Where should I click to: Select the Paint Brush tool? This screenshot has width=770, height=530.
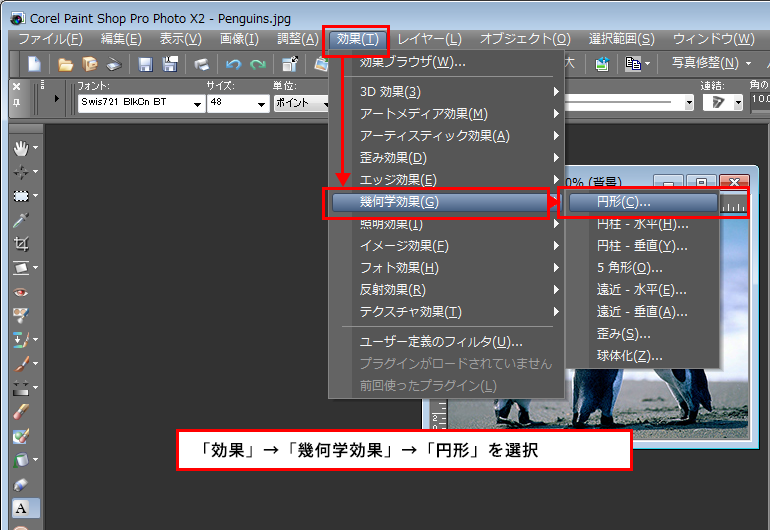coord(21,363)
